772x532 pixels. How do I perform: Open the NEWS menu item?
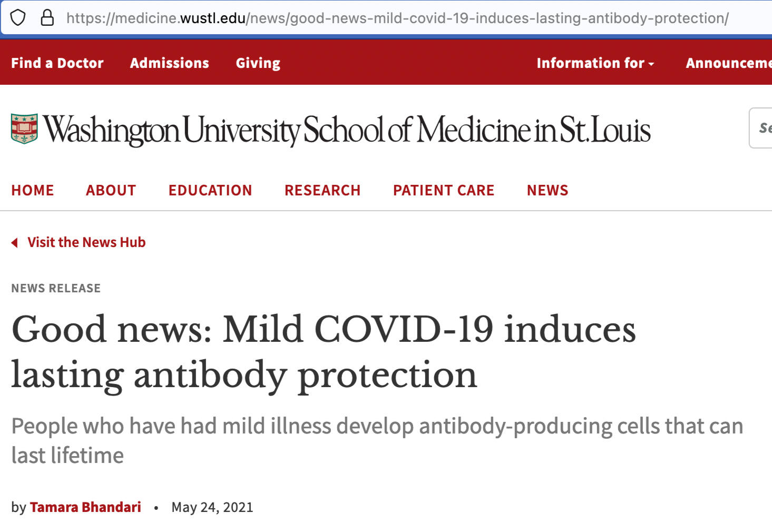(548, 190)
